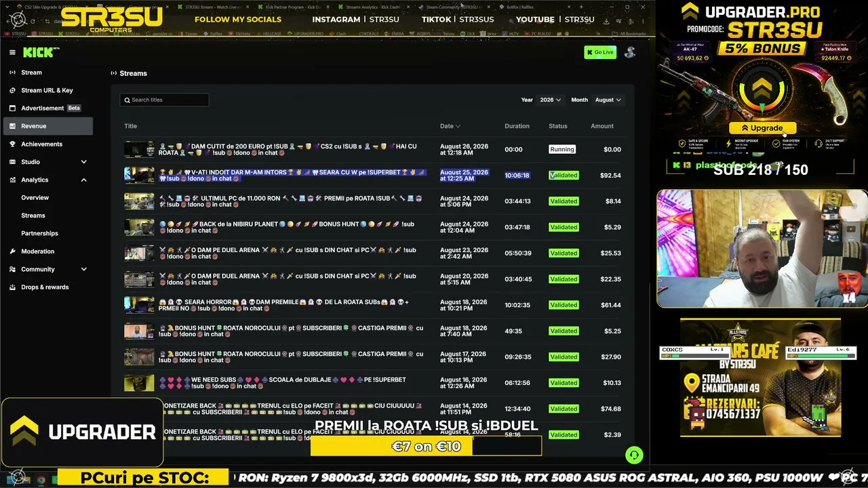This screenshot has width=868, height=488.
Task: Open Analytics Partnerships page
Action: click(x=39, y=233)
